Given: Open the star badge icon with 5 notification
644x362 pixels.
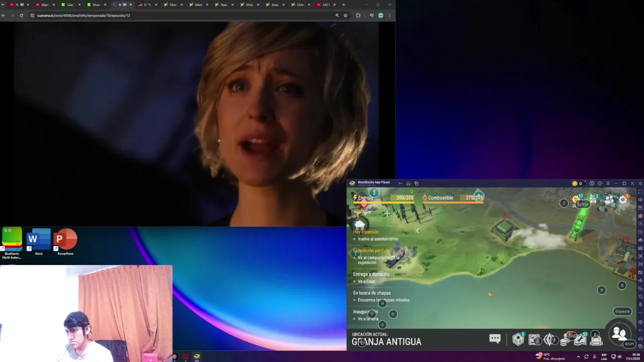Looking at the screenshot, I should (x=518, y=340).
